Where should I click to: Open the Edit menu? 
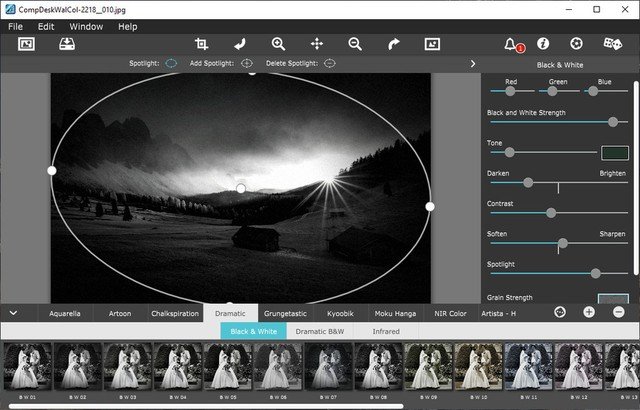click(46, 27)
